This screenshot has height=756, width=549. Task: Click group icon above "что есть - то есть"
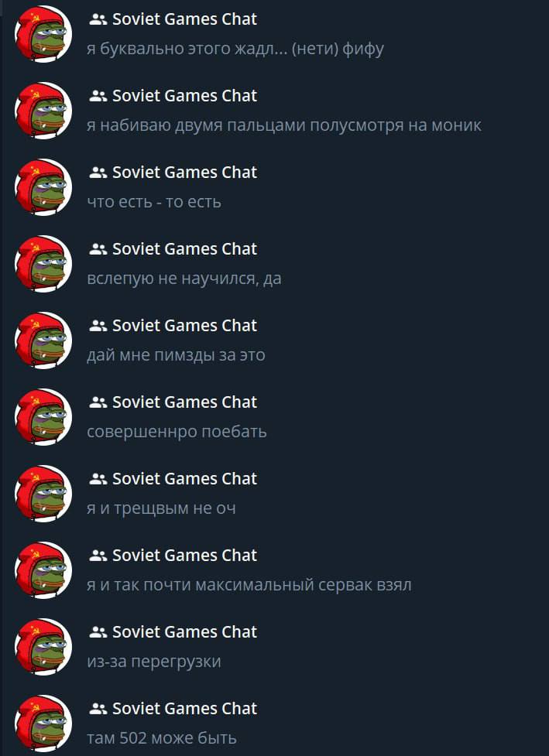click(x=98, y=173)
